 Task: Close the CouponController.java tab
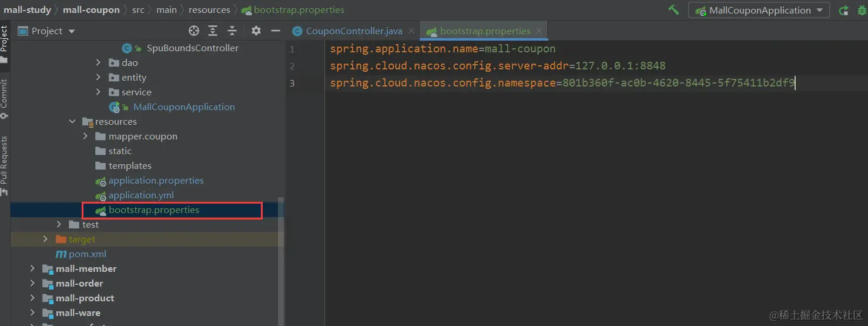click(x=411, y=31)
